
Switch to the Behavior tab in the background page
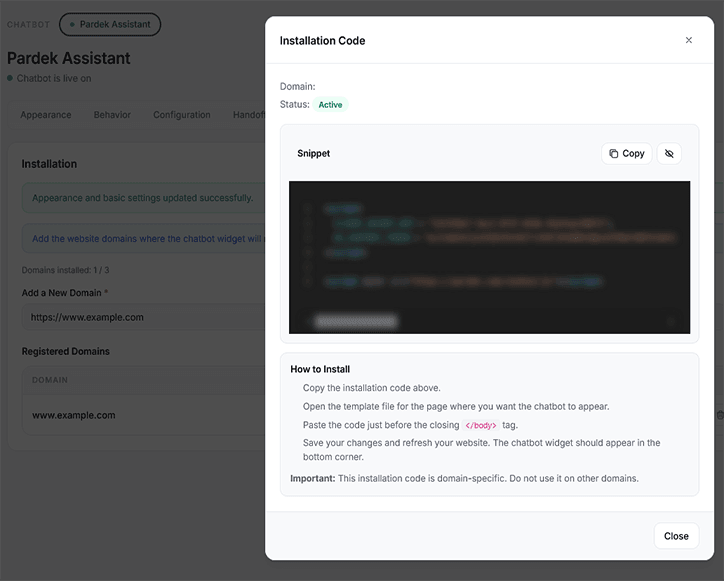112,115
